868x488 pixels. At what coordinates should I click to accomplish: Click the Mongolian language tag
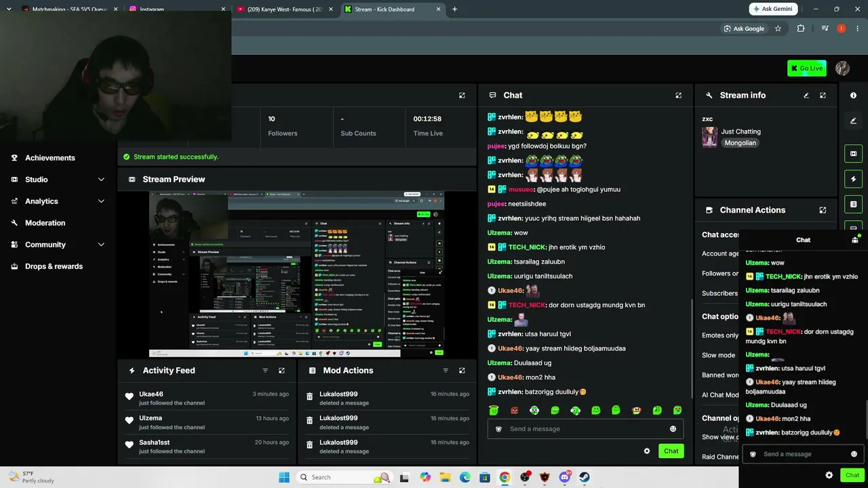(x=740, y=143)
